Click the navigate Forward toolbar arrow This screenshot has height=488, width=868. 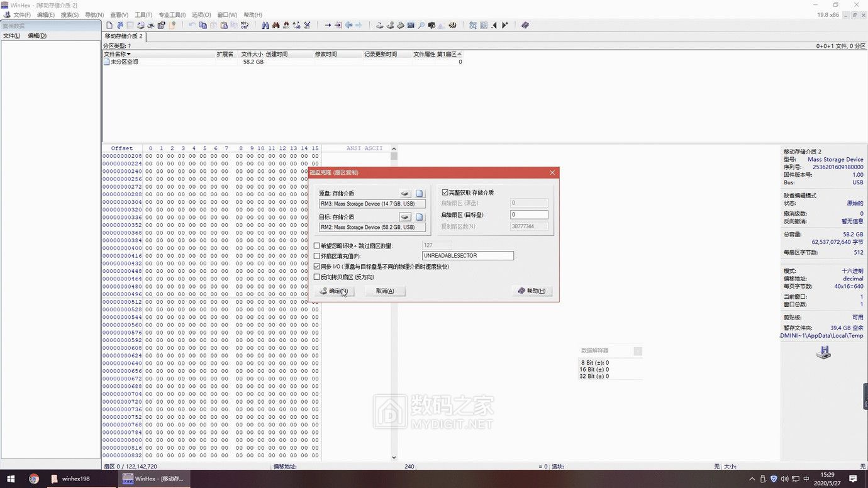[359, 25]
